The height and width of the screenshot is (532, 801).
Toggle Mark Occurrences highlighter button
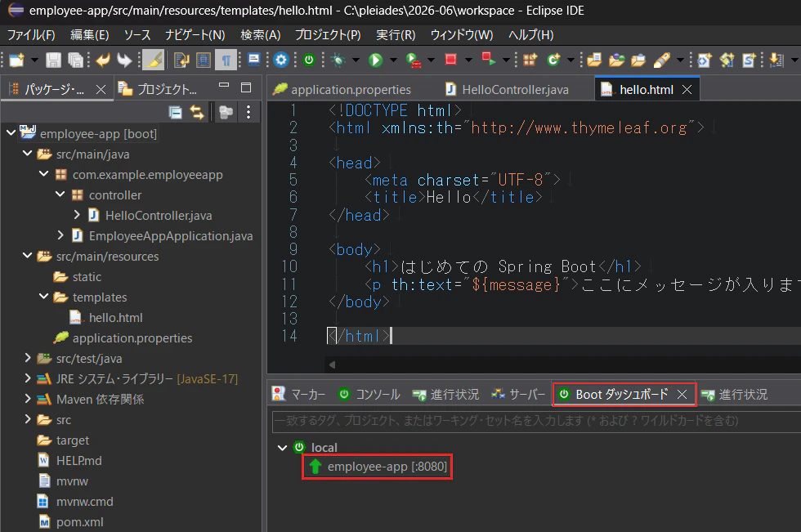pyautogui.click(x=153, y=60)
